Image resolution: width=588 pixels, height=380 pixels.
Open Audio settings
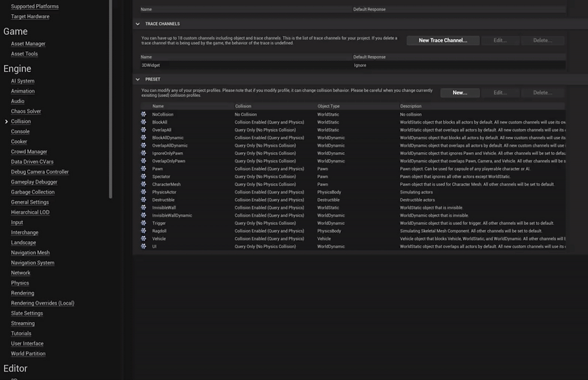point(17,101)
